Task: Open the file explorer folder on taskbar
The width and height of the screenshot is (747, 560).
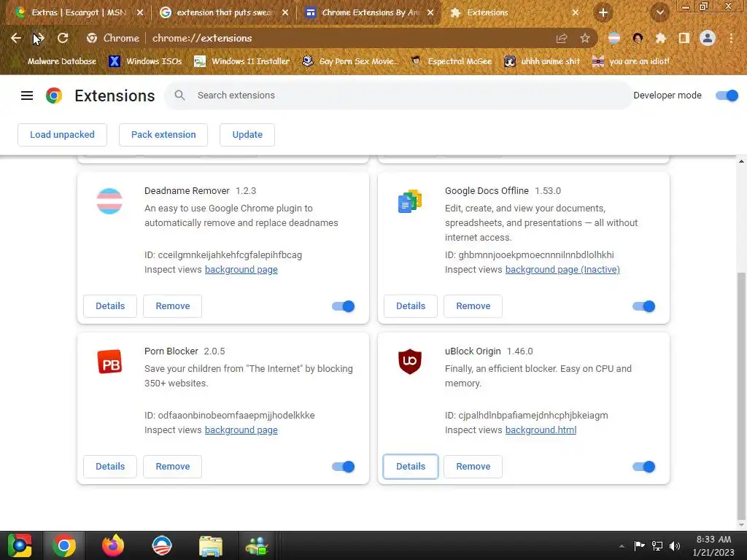Action: coord(211,546)
